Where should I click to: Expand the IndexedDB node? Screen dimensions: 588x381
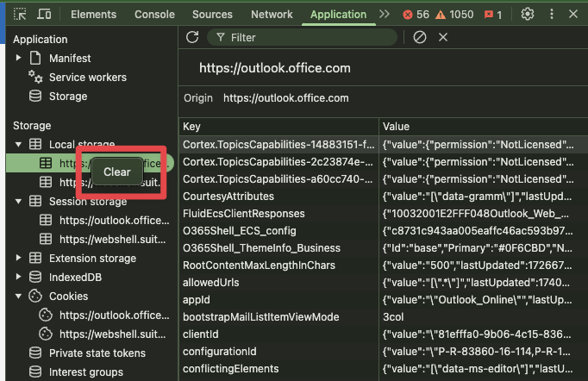tap(19, 277)
